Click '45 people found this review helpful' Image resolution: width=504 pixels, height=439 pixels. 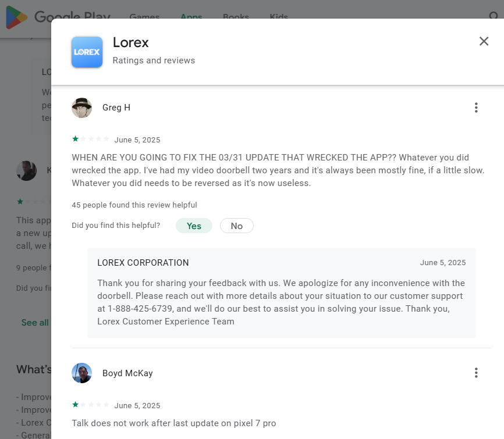pos(134,205)
